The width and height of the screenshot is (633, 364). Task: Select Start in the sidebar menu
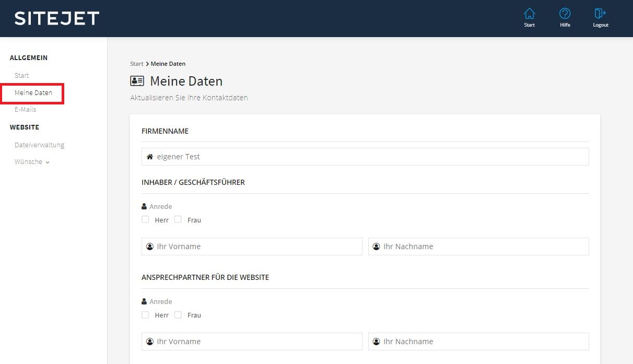point(22,76)
